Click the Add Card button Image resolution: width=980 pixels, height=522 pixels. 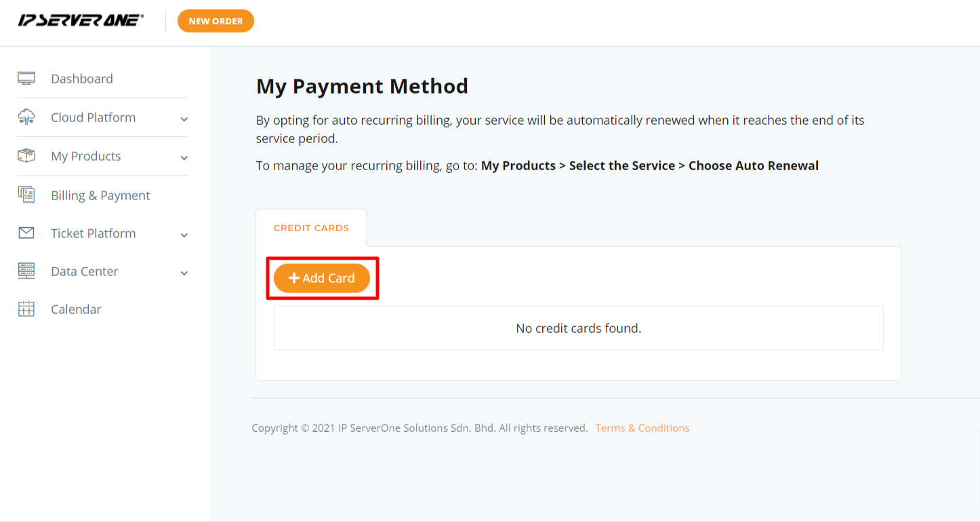322,278
